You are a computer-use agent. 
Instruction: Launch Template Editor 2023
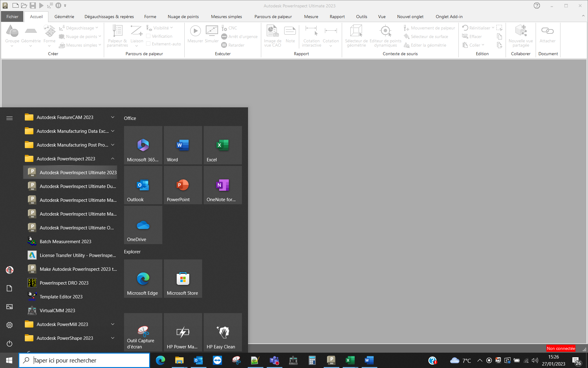tap(70, 297)
